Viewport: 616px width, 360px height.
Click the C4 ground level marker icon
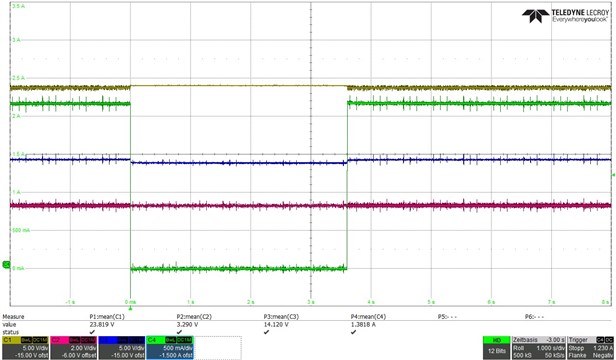[x=6, y=265]
